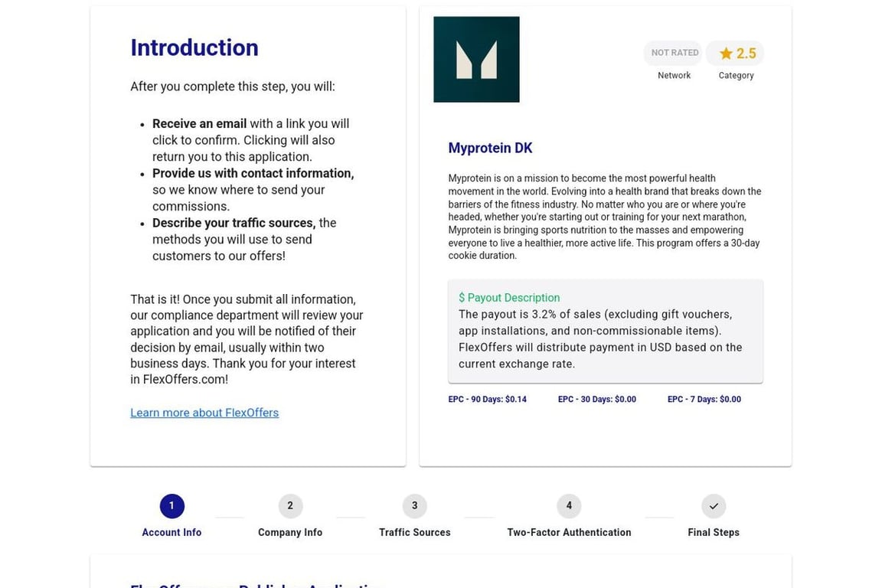Click 'Provide us with contact information' text
The height and width of the screenshot is (588, 882).
(x=253, y=173)
